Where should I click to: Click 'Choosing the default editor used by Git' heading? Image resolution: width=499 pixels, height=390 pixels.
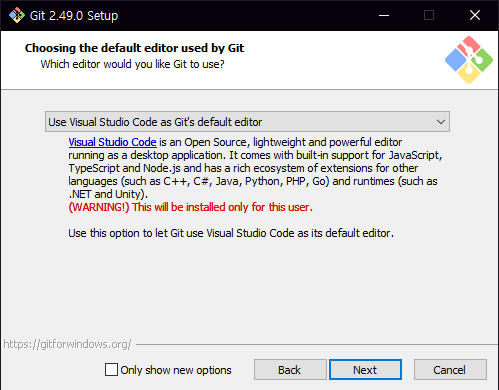coord(134,48)
